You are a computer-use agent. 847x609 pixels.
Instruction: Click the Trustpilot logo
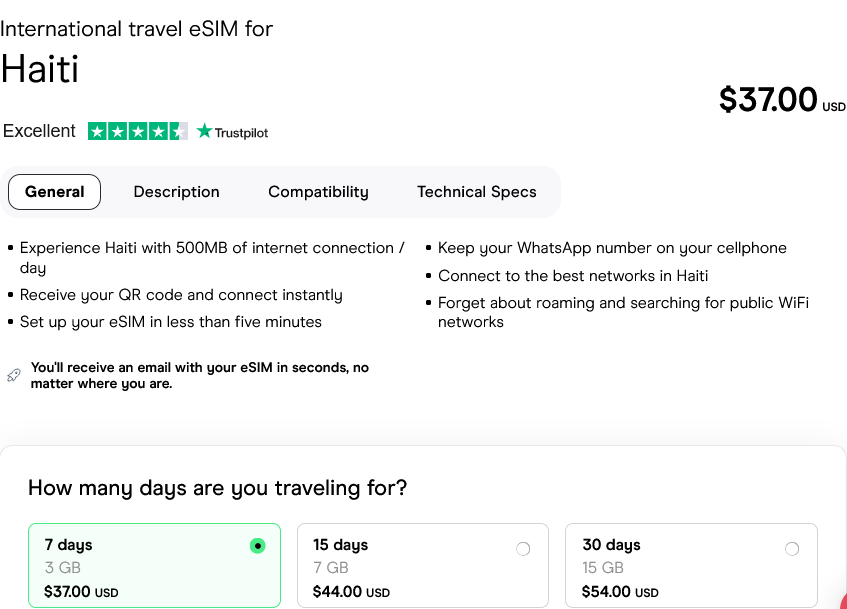click(x=233, y=132)
